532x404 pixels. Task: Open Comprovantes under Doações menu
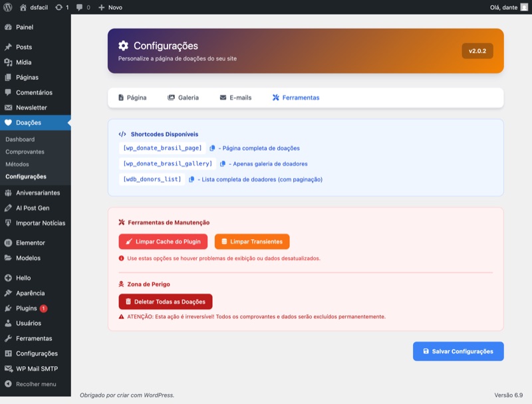tap(25, 151)
